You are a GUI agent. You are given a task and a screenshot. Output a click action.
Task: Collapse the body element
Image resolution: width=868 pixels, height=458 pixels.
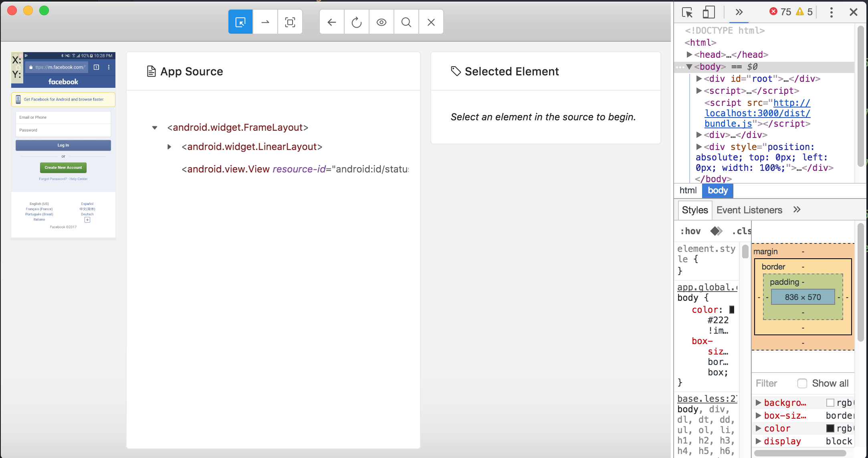[x=689, y=67]
